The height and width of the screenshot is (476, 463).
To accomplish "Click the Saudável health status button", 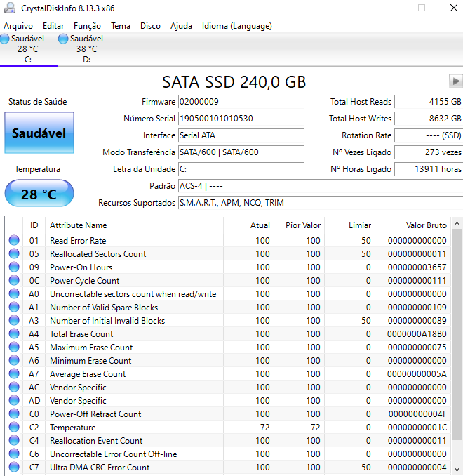I will [x=39, y=133].
